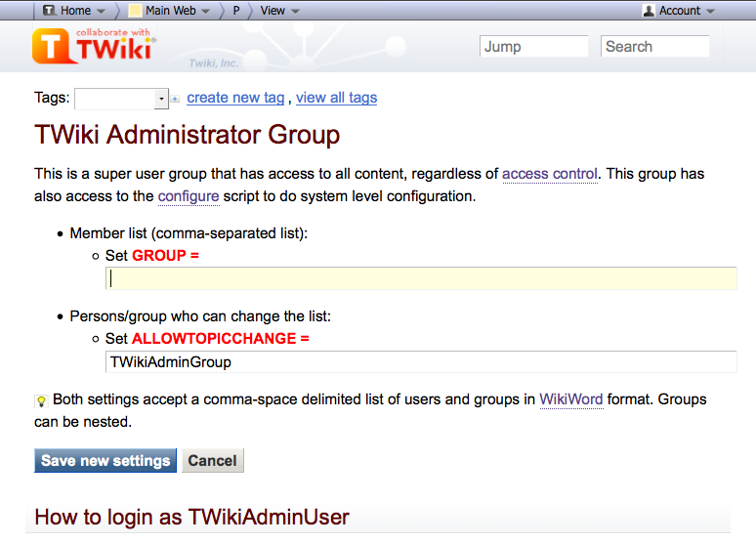
Task: Click the Account user icon
Action: pyautogui.click(x=649, y=11)
